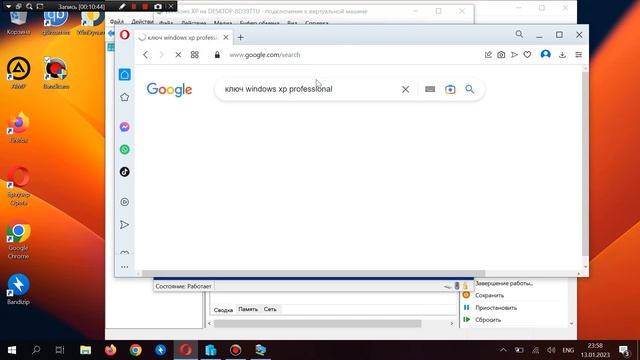Click Сохранить action in Hyper-V
The width and height of the screenshot is (640, 360).
(489, 296)
